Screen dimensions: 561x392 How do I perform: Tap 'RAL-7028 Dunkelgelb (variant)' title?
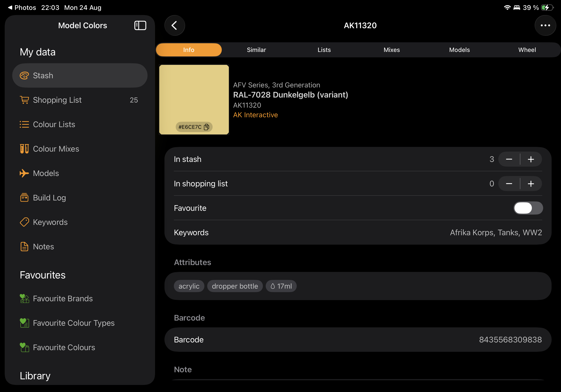click(x=291, y=94)
